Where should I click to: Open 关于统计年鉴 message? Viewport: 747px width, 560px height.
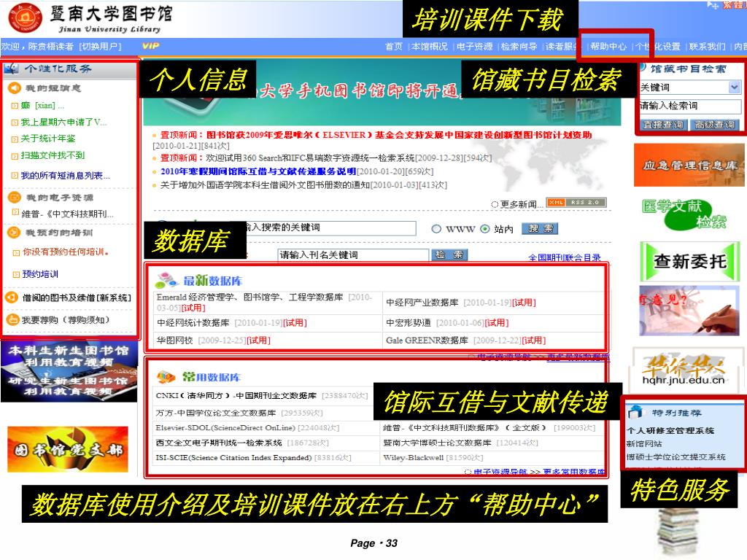[x=47, y=139]
